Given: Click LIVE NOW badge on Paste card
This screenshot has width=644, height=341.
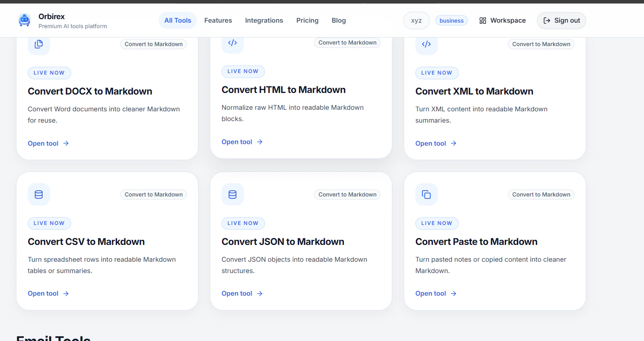Looking at the screenshot, I should [x=437, y=223].
